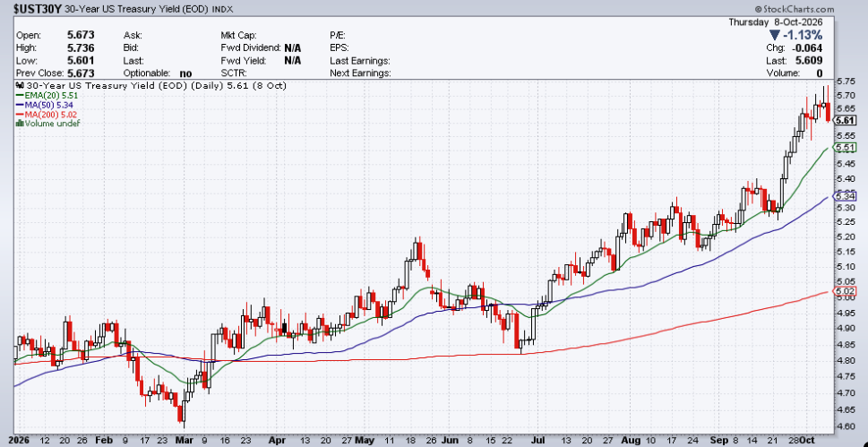
Task: Click the down triangle next to -1.13%
Action: [774, 35]
